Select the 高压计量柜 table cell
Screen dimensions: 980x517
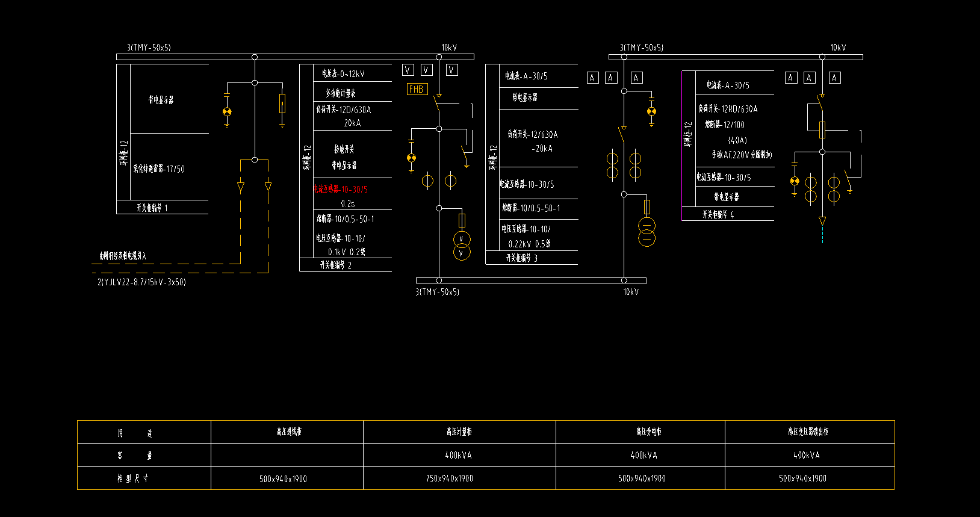pos(459,432)
